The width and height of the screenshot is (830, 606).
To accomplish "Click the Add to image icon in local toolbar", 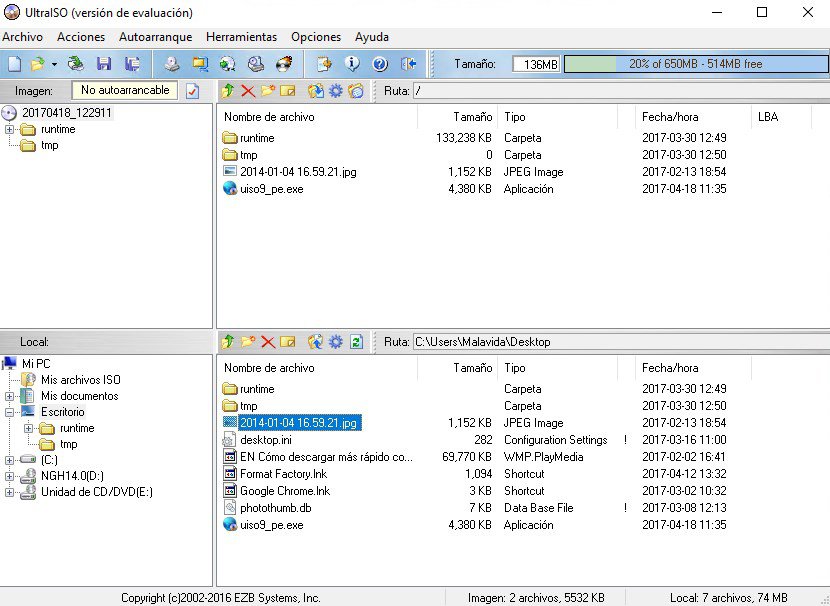I will pos(316,342).
